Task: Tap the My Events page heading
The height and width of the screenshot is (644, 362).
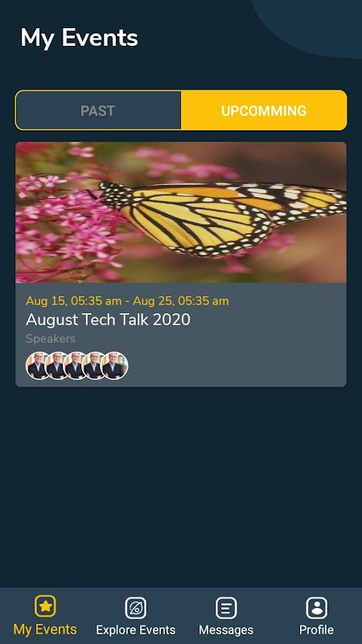Action: [x=79, y=38]
